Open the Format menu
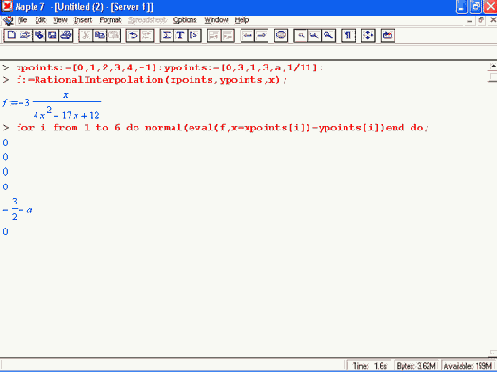The width and height of the screenshot is (497, 372). (110, 20)
